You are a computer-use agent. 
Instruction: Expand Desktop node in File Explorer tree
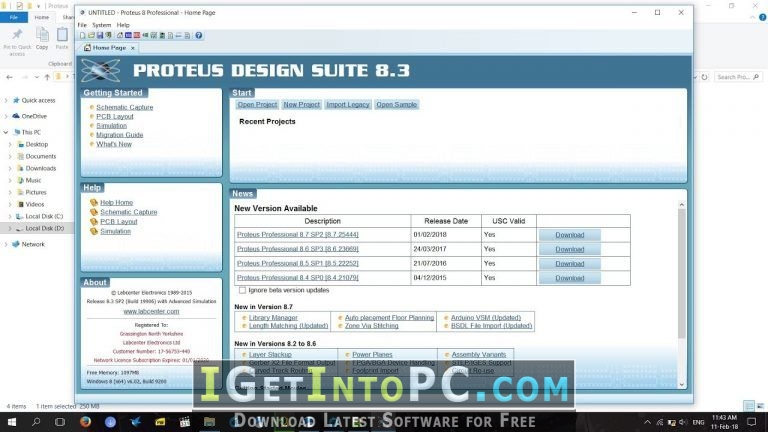pyautogui.click(x=10, y=144)
